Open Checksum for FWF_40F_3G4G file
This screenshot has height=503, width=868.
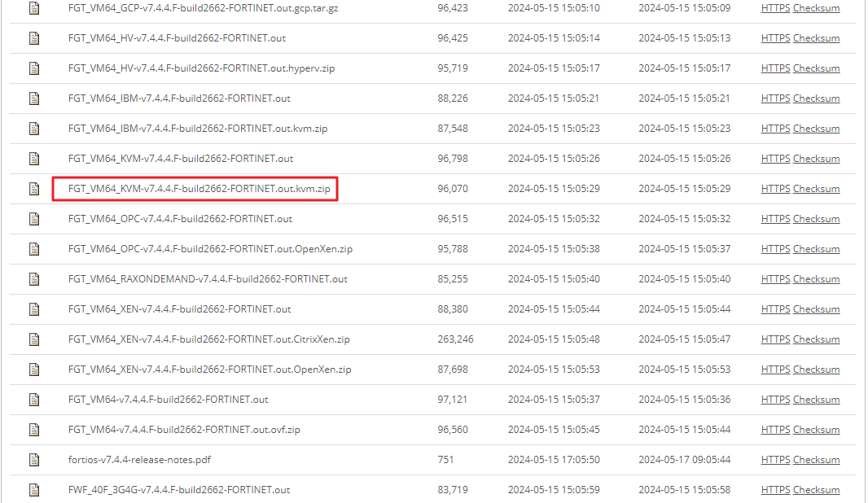point(816,490)
